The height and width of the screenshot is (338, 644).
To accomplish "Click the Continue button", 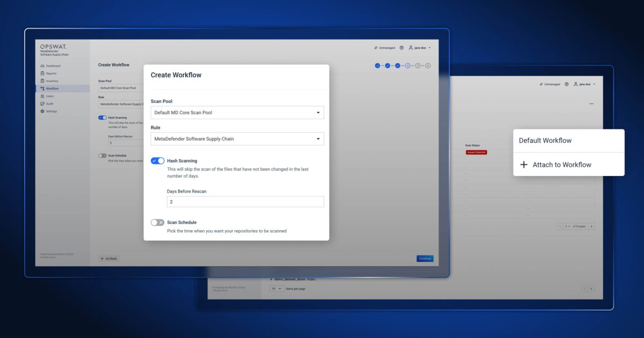I will point(425,258).
